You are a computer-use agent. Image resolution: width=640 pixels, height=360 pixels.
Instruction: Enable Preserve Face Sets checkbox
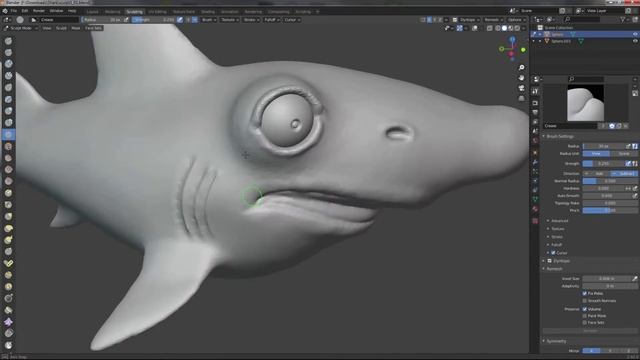[x=584, y=322]
